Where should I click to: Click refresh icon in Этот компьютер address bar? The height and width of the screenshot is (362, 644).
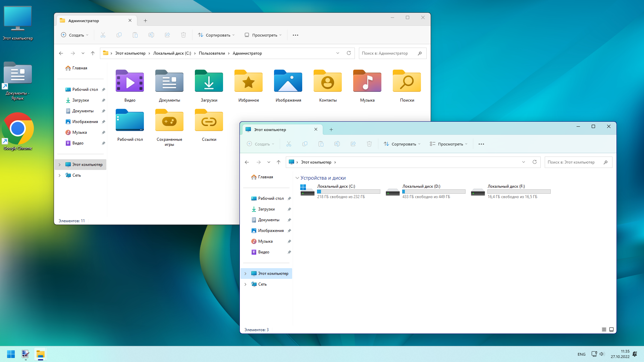tap(535, 162)
